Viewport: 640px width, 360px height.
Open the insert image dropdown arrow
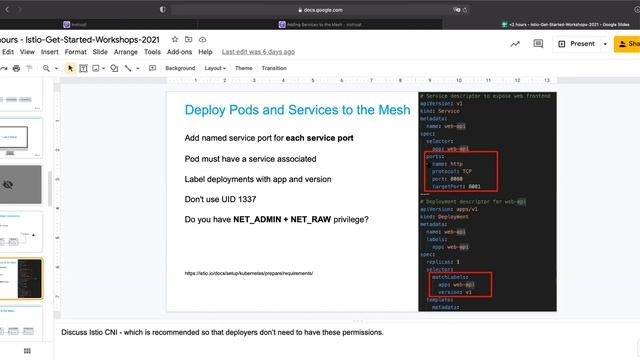[x=104, y=69]
